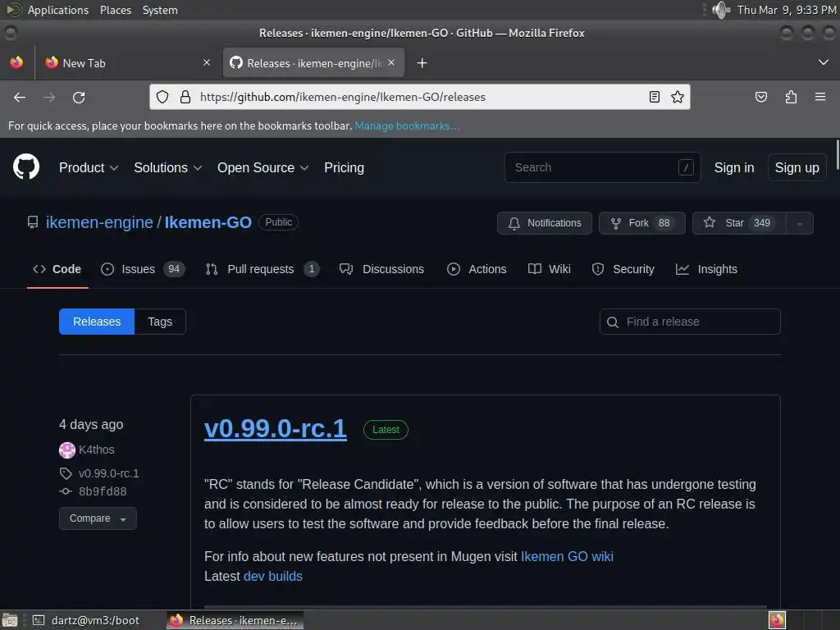Open the Star lists dropdown arrow
Screen dimensions: 840x630
(799, 223)
